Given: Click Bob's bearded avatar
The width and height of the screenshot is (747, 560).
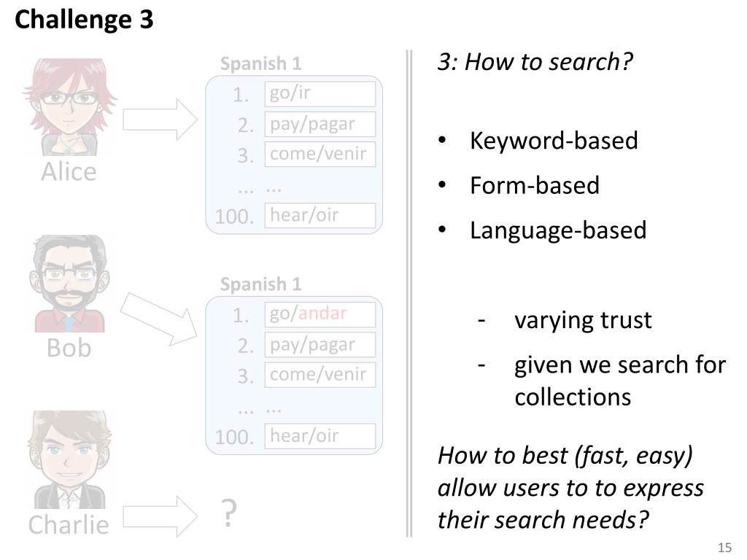Looking at the screenshot, I should coord(69,284).
